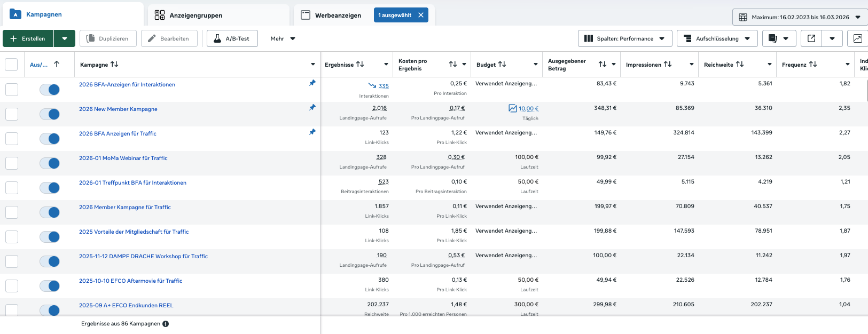
Task: Open the Spalten: Performance dropdown
Action: point(624,38)
